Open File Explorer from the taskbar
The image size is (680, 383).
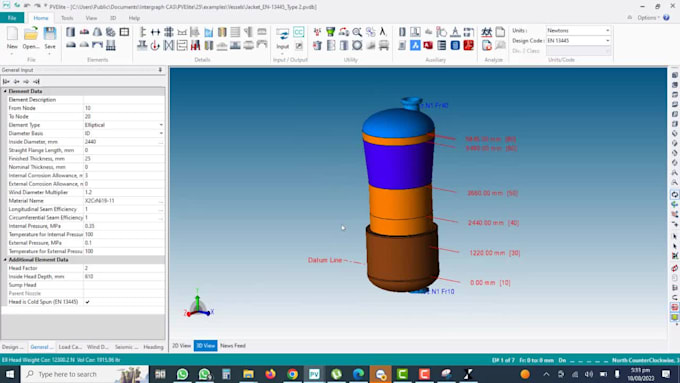248,374
